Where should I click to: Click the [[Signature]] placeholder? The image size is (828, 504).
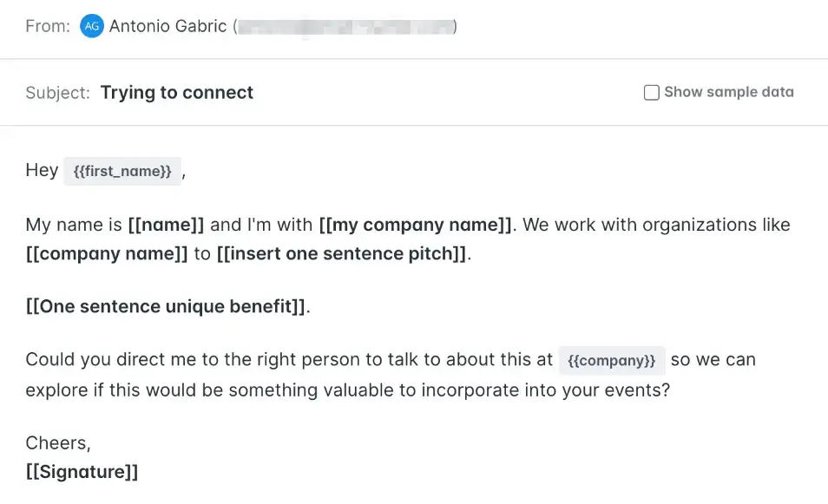(82, 471)
